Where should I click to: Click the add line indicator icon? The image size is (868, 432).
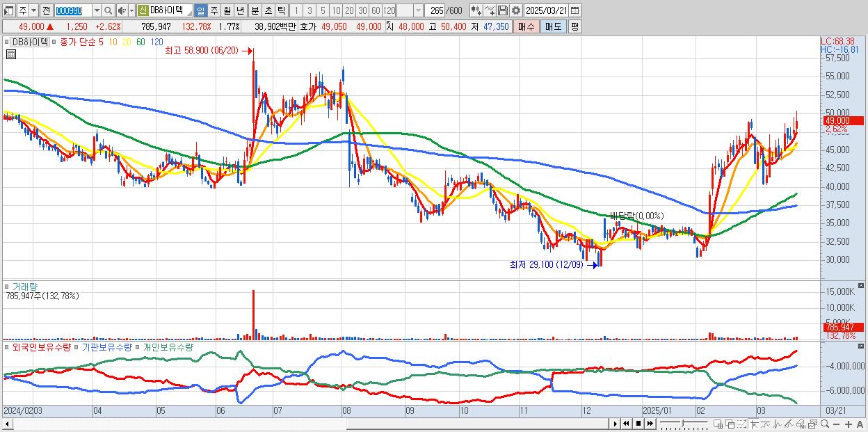click(x=490, y=11)
